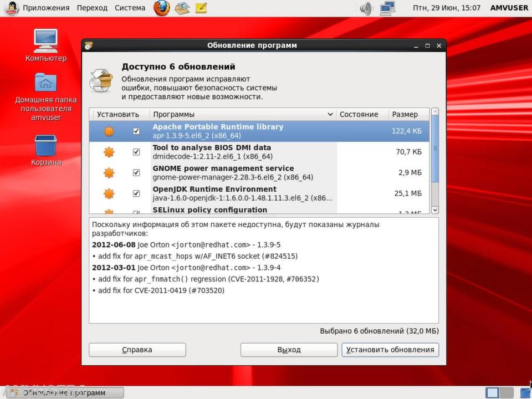The width and height of the screenshot is (532, 399).
Task: Select the Компьютер desktop icon
Action: pyautogui.click(x=46, y=45)
